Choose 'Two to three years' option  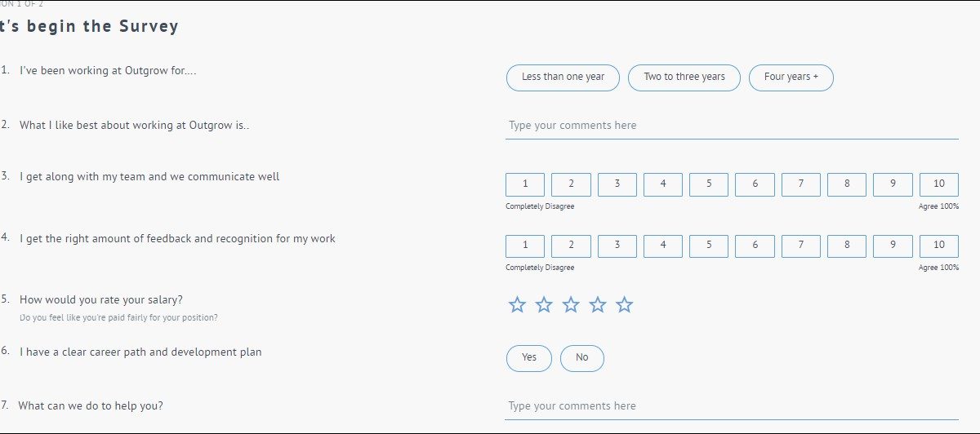684,77
